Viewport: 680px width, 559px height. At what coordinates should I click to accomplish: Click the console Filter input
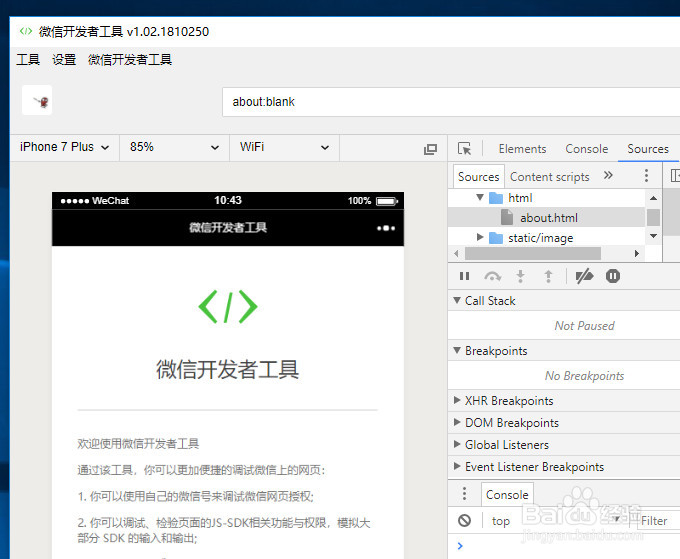pyautogui.click(x=658, y=521)
